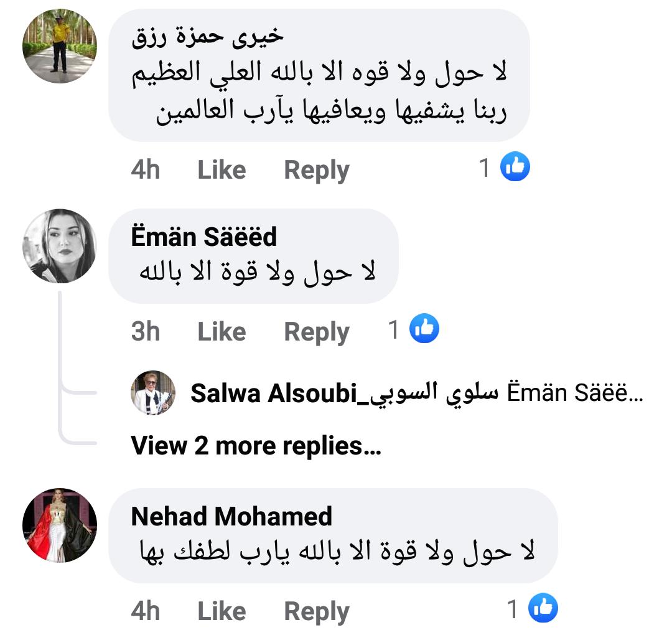Expand View 2 more replies

pyautogui.click(x=256, y=446)
